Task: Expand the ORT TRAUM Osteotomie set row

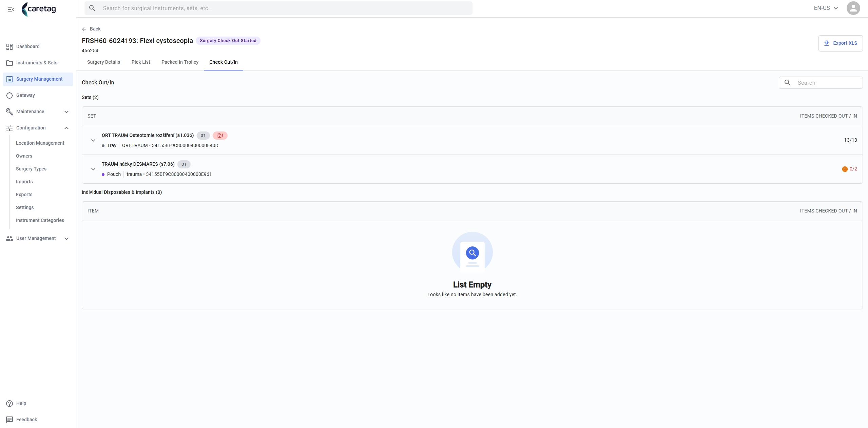Action: (x=93, y=140)
